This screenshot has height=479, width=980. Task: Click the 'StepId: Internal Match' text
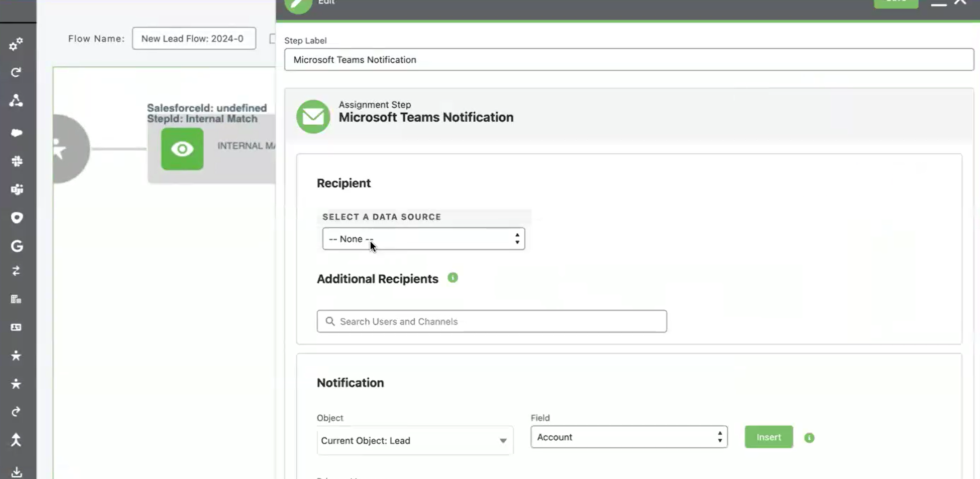coord(202,119)
